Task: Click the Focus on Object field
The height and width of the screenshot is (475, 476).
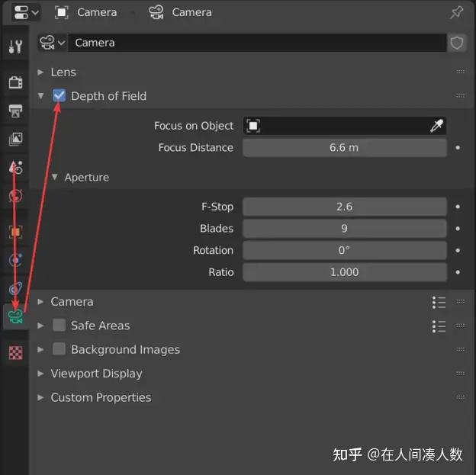Action: point(345,126)
